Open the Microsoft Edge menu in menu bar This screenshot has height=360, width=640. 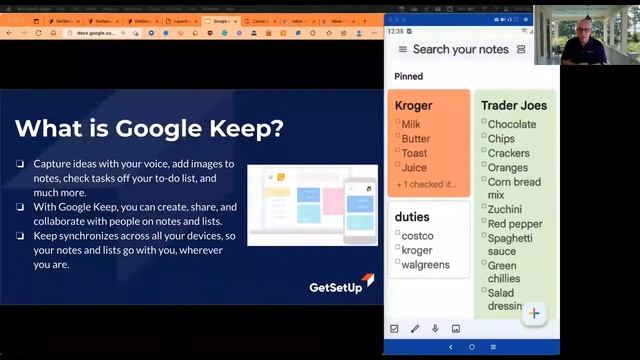pos(35,9)
